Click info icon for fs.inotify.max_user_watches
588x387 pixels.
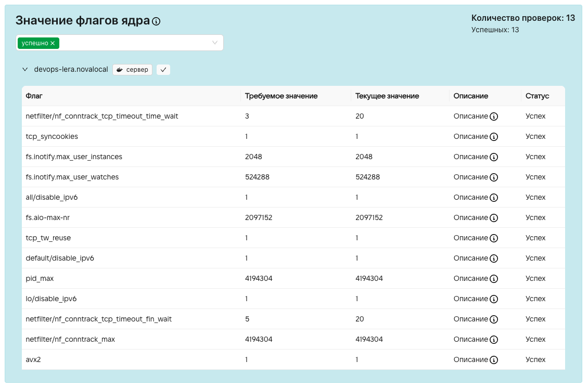tap(494, 177)
